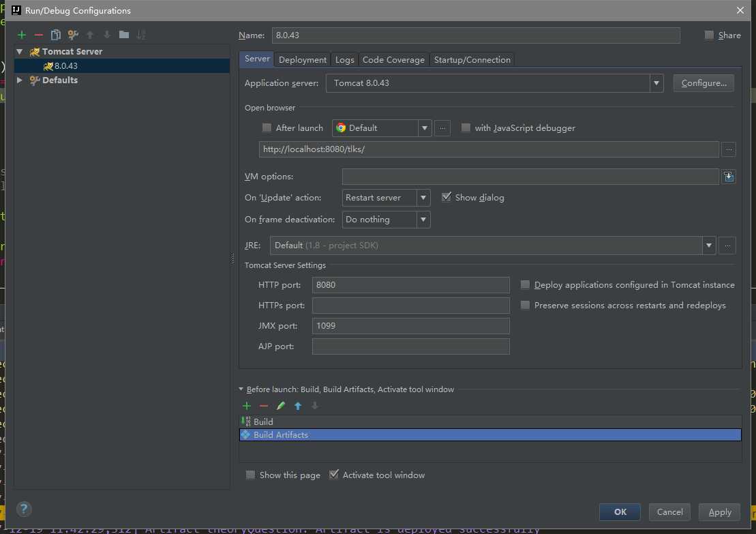Sort configurations icon in toolbar
Image resolution: width=756 pixels, height=534 pixels.
coord(141,35)
